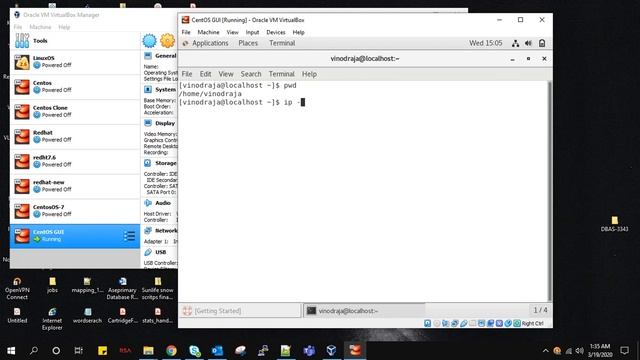Image resolution: width=640 pixels, height=360 pixels.
Task: Click optical disk indicator in VM status bar
Action: 437,323
